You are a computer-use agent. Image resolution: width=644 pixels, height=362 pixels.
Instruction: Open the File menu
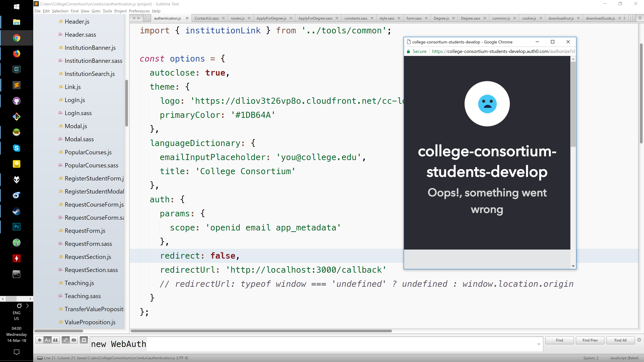pyautogui.click(x=37, y=11)
